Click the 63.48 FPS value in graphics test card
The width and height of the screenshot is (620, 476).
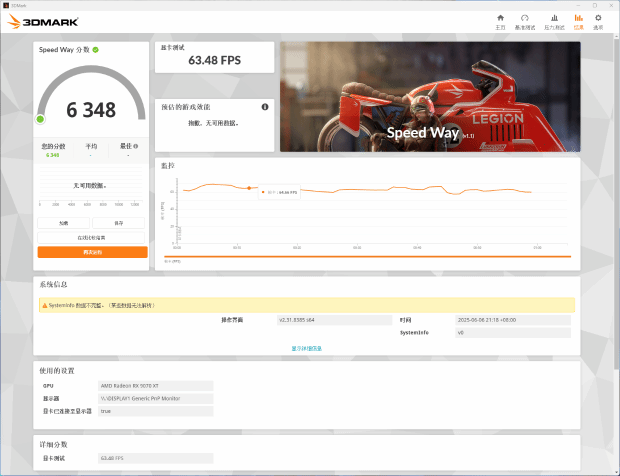[214, 60]
